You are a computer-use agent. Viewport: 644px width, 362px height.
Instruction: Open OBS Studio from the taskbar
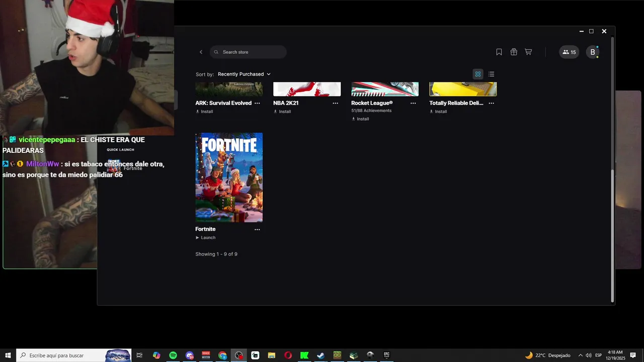(x=238, y=355)
